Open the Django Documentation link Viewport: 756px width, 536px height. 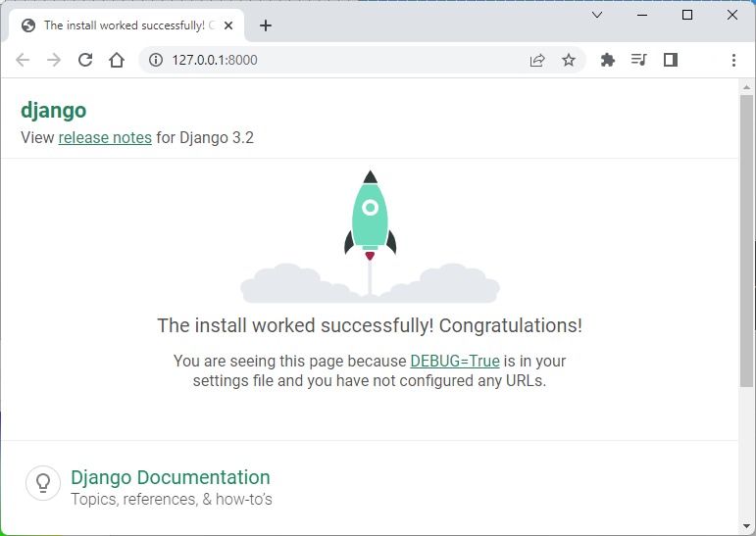pos(171,477)
